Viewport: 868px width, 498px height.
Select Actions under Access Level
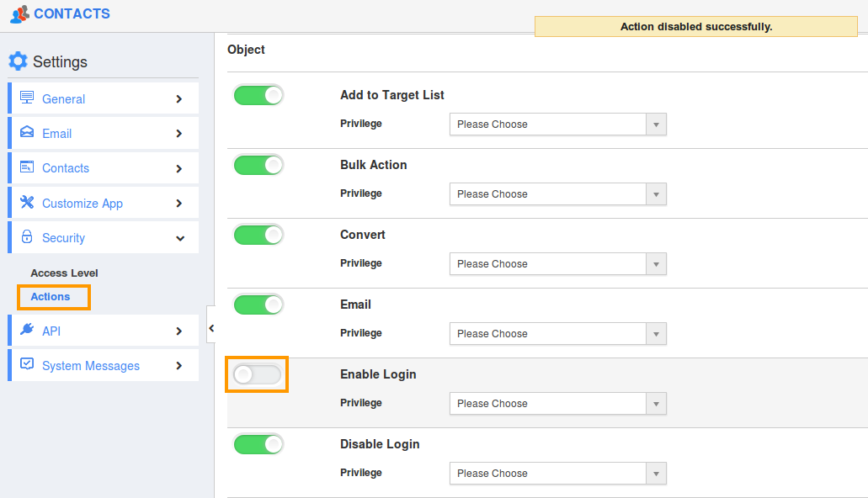point(53,296)
